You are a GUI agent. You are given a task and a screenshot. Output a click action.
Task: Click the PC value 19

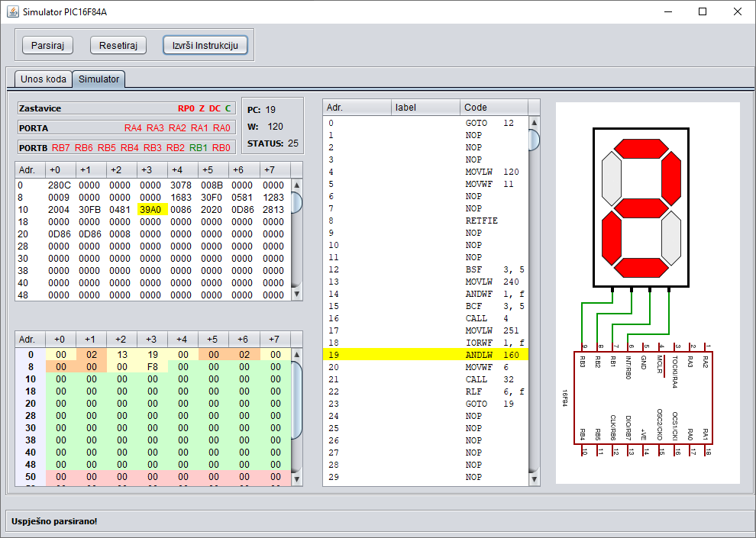270,110
